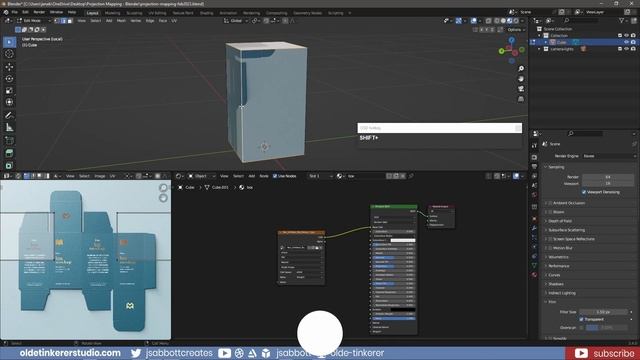
Task: Toggle Use Nodes in the shader editor
Action: point(275,176)
